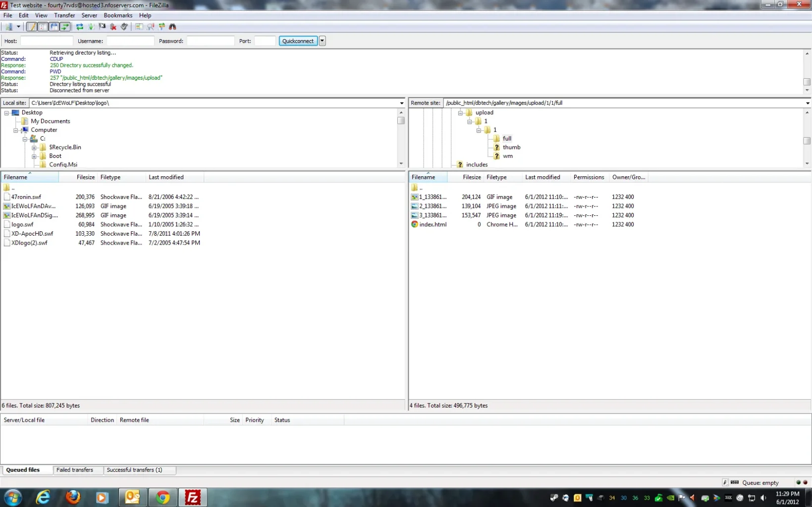This screenshot has height=507, width=812.
Task: Click the Windows Start button
Action: tap(13, 497)
